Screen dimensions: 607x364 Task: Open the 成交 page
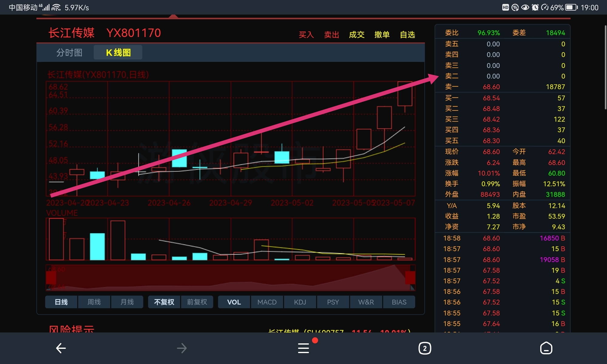coord(357,35)
